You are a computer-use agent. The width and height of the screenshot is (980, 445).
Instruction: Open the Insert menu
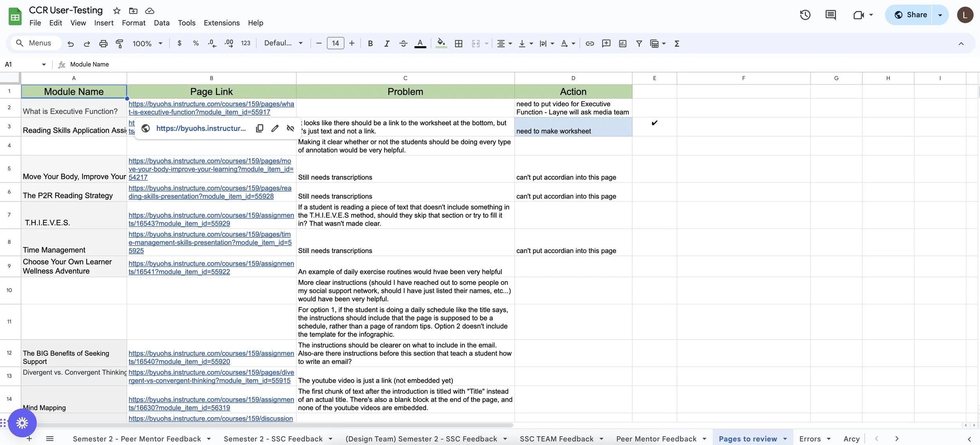pos(104,23)
